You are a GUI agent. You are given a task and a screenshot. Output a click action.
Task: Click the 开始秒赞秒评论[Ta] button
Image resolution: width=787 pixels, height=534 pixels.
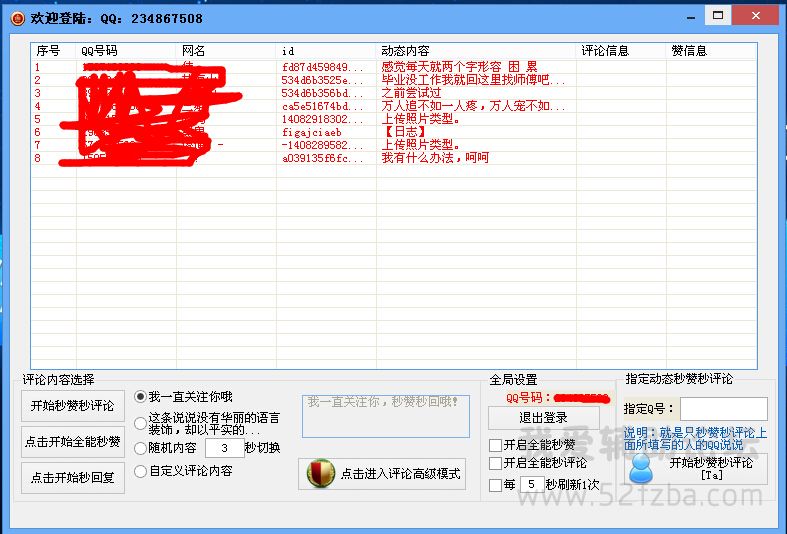696,468
